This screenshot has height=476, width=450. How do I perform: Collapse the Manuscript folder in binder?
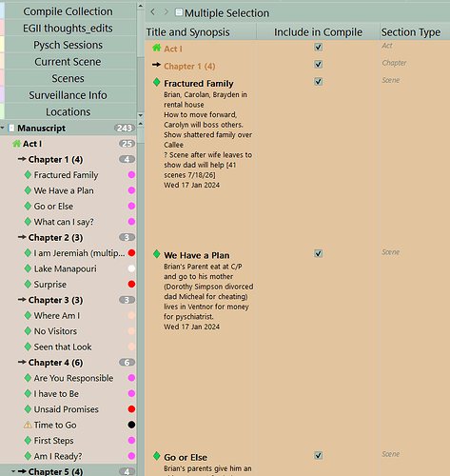(3, 128)
